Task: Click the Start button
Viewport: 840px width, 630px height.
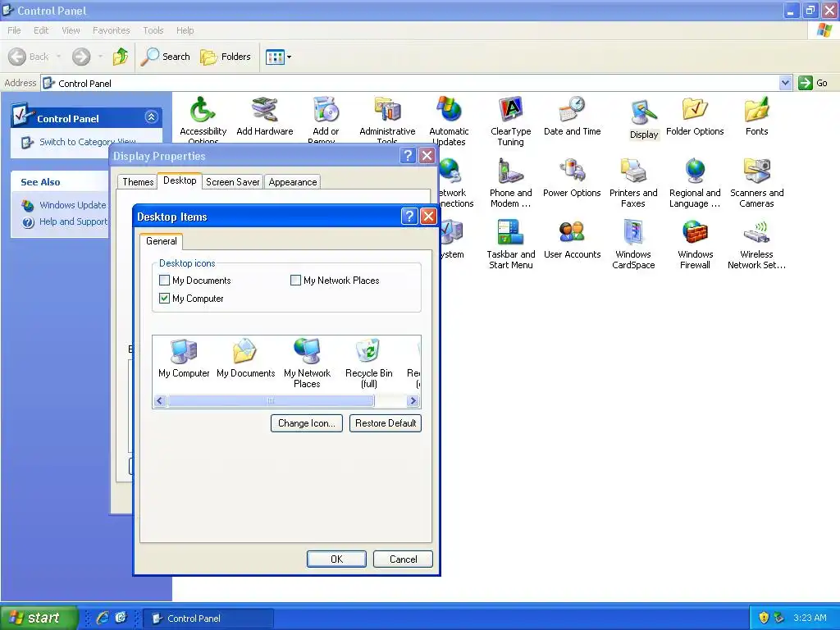Action: pyautogui.click(x=39, y=618)
